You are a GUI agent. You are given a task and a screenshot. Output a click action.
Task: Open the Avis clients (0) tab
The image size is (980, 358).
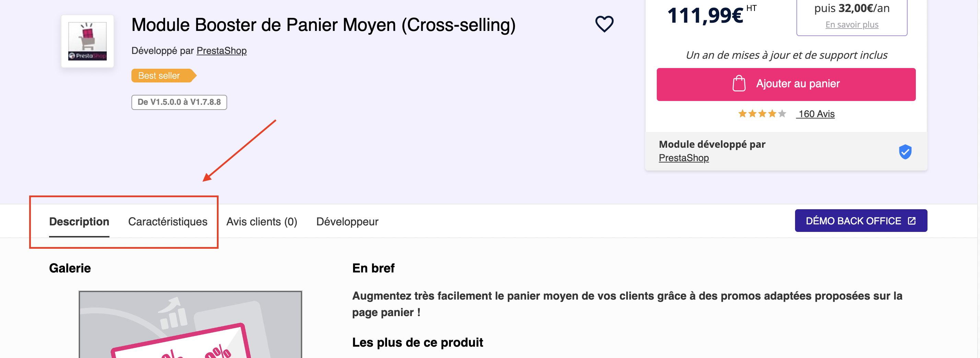pyautogui.click(x=262, y=222)
